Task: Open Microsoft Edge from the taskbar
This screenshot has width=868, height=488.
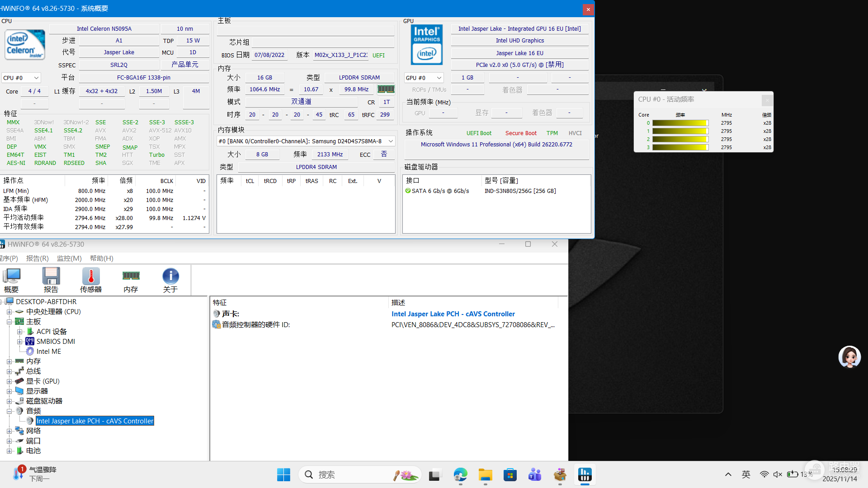Action: (460, 474)
